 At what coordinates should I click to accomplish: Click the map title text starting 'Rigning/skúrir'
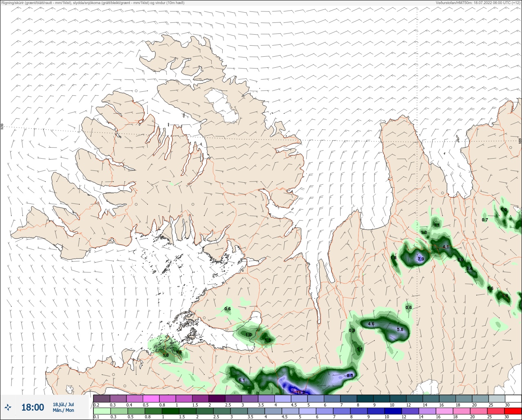[93, 3]
